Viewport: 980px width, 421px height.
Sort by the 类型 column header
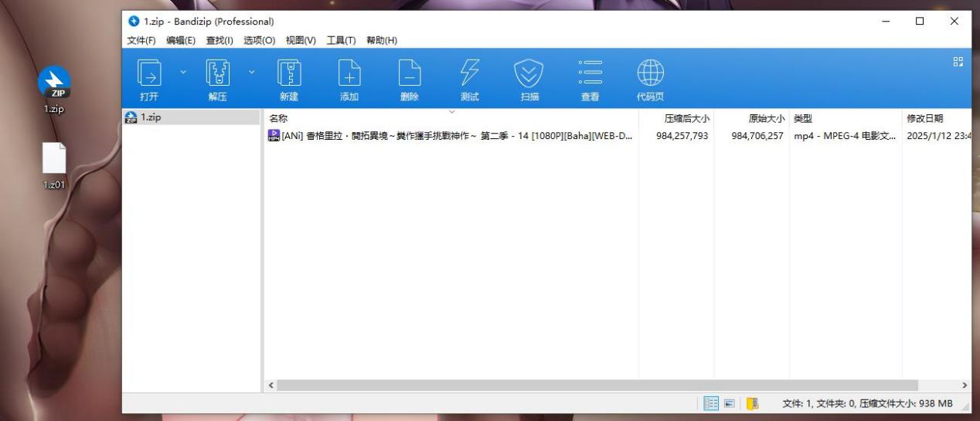click(x=845, y=118)
